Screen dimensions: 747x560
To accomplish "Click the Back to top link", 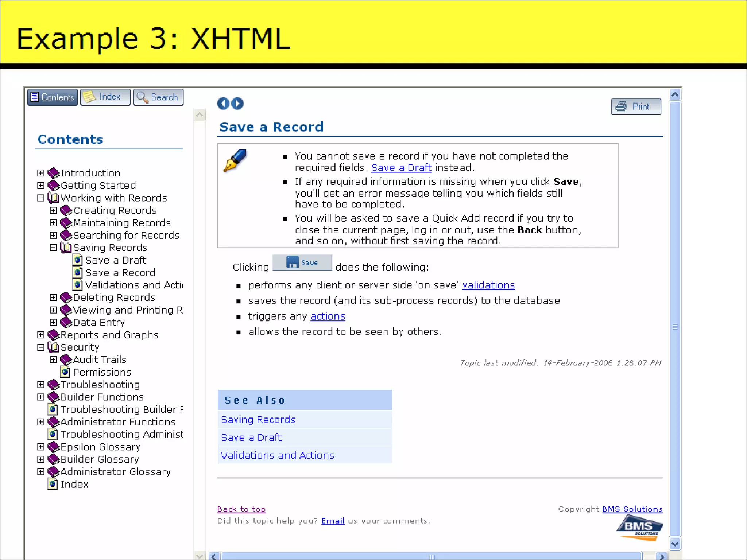I will (x=241, y=509).
